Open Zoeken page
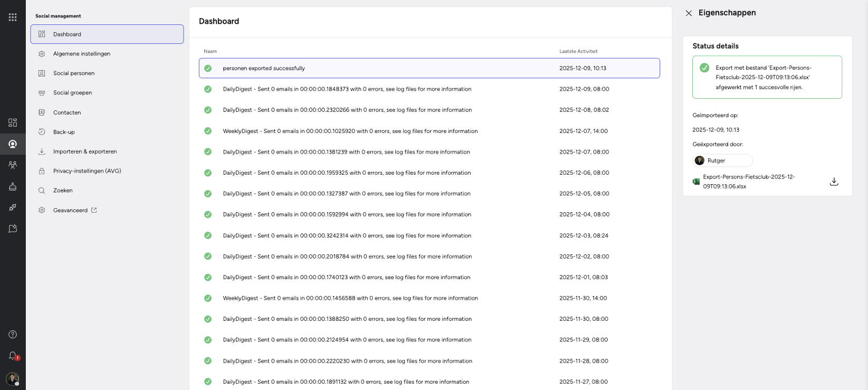Image resolution: width=868 pixels, height=390 pixels. (x=107, y=191)
